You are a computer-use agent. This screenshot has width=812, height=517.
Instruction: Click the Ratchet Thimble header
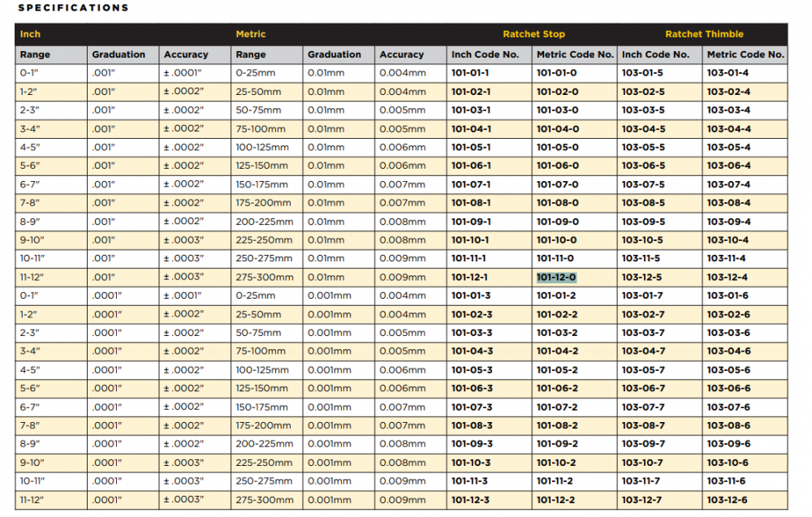pos(704,34)
